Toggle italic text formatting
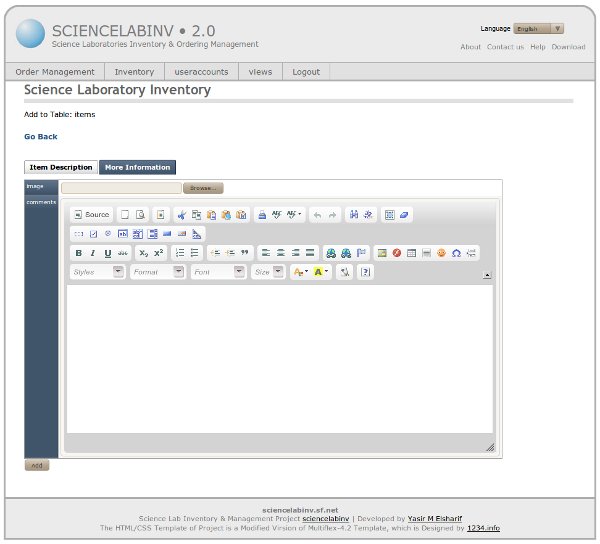Image resolution: width=600 pixels, height=544 pixels. coord(93,253)
